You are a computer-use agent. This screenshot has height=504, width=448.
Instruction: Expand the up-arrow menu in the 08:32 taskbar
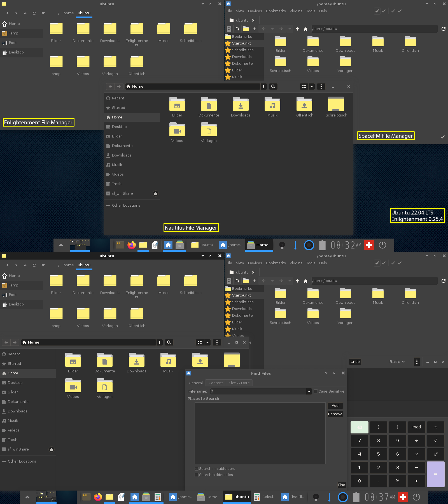(x=61, y=245)
